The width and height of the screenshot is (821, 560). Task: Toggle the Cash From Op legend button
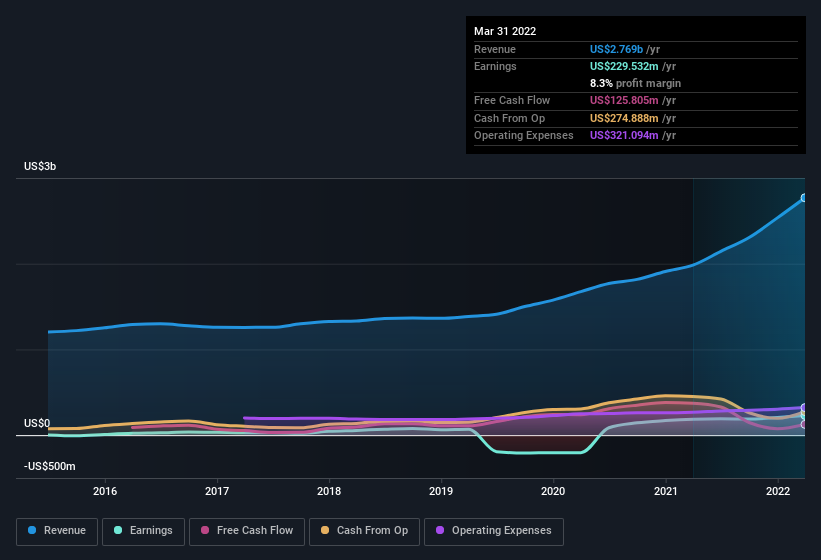pos(364,531)
